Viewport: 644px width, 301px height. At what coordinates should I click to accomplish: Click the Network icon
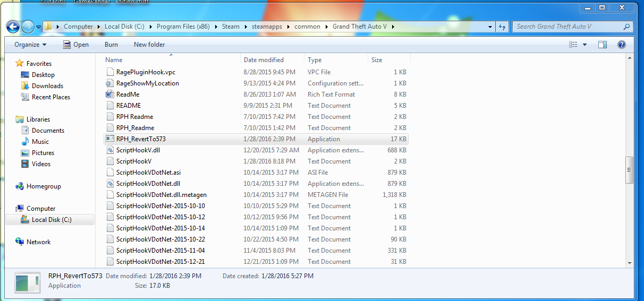[x=20, y=242]
